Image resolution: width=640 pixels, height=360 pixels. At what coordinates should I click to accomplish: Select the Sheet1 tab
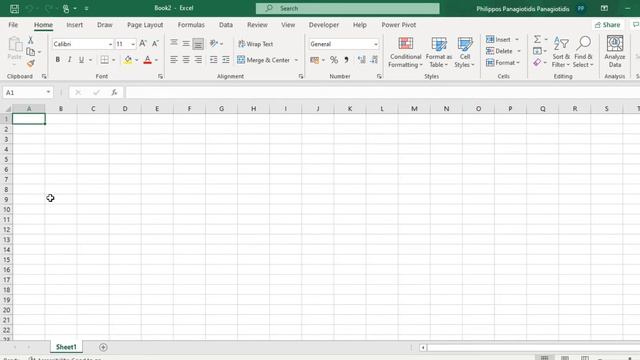(x=66, y=347)
